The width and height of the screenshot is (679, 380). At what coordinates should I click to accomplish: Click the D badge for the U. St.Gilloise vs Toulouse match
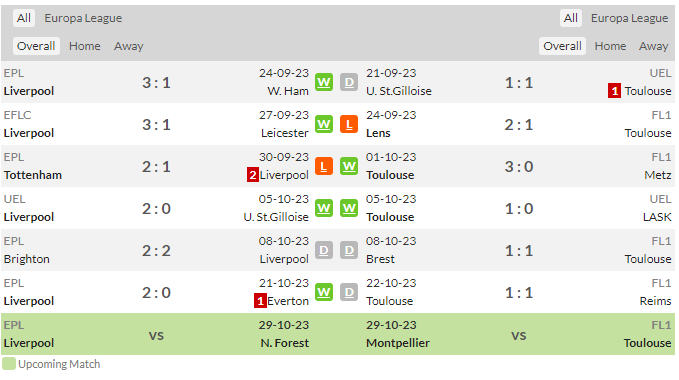[349, 82]
